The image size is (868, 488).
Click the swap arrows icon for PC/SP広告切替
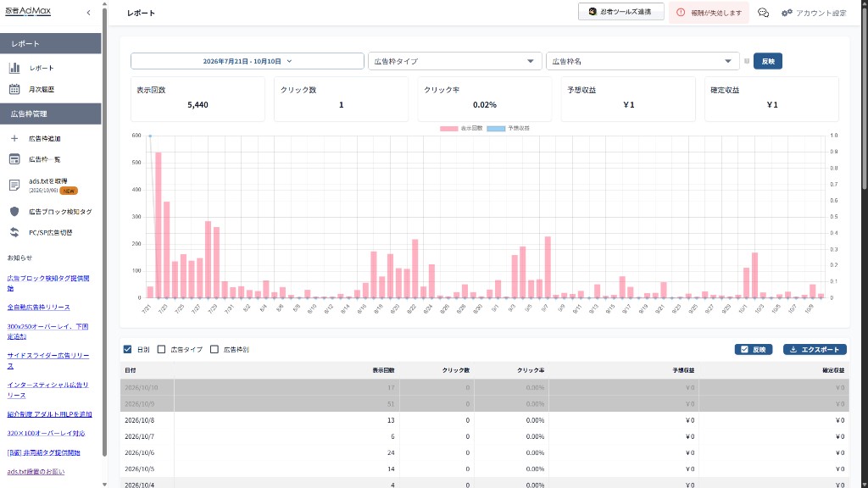pos(14,232)
